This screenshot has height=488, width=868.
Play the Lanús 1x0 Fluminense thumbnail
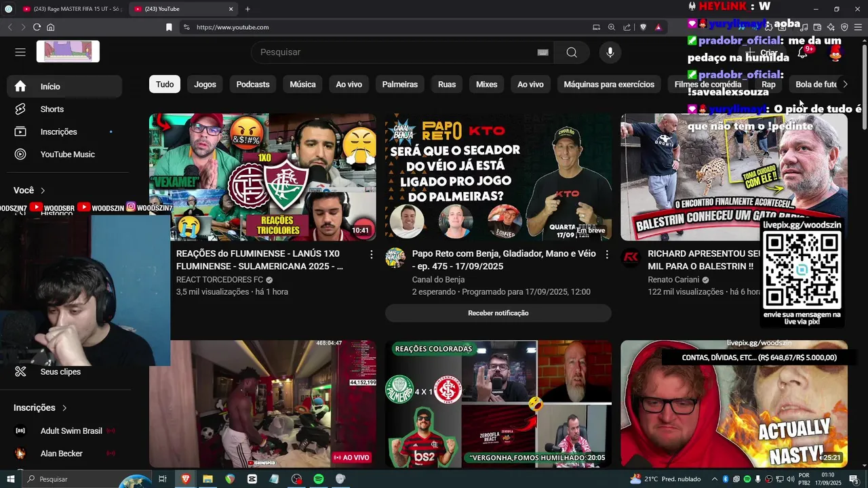point(262,177)
